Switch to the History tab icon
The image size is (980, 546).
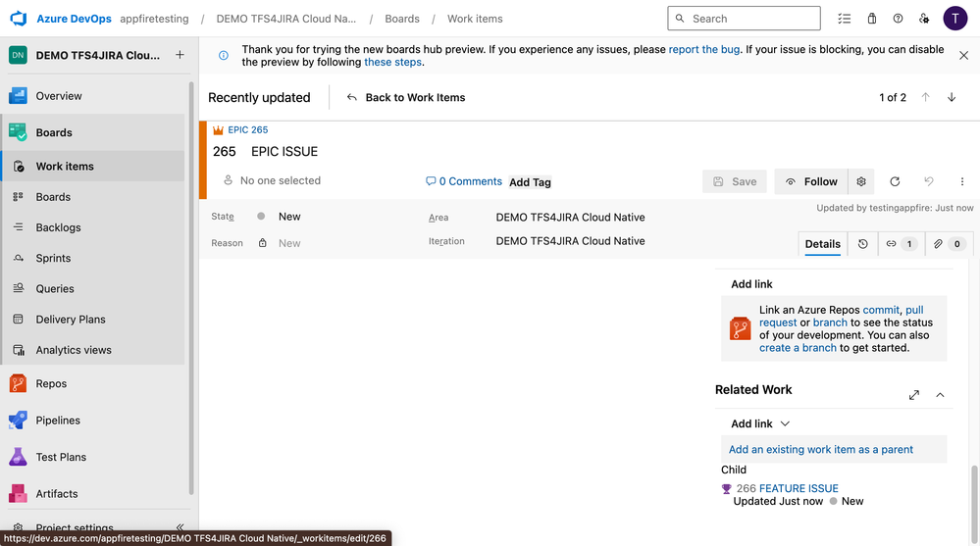click(862, 244)
